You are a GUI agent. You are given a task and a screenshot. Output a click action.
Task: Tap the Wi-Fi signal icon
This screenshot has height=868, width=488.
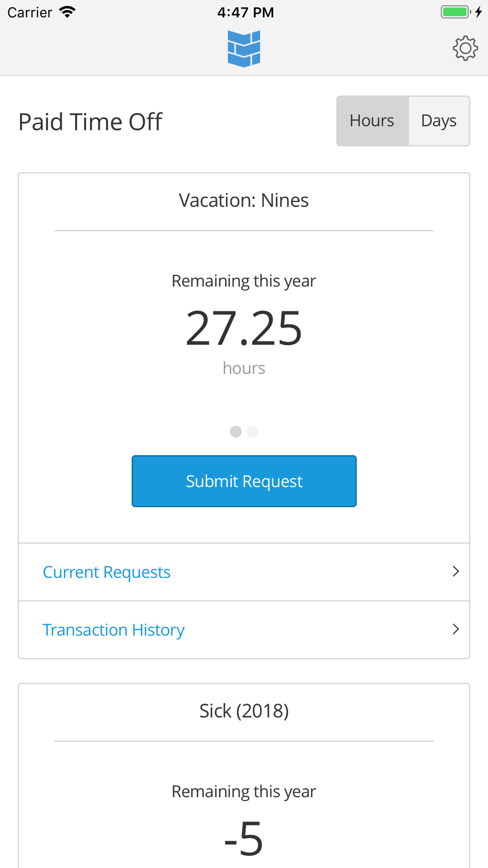pyautogui.click(x=67, y=12)
